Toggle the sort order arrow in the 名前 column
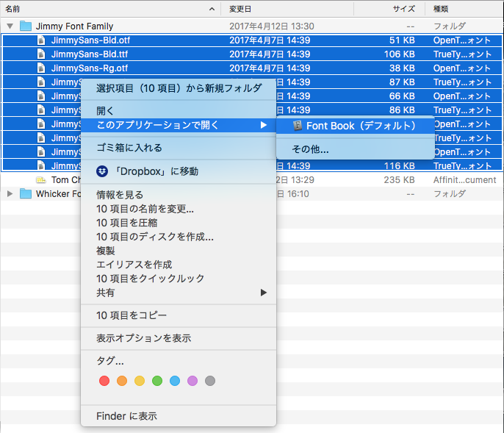Image resolution: width=504 pixels, height=433 pixels. 212,9
